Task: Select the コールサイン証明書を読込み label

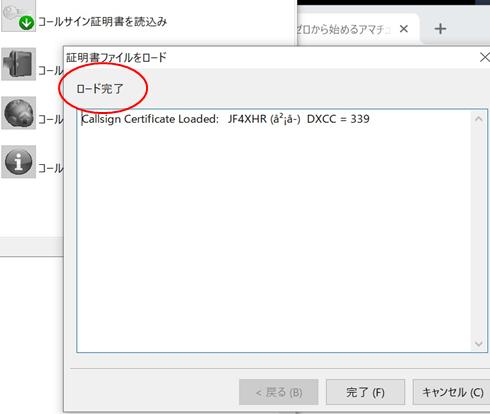Action: coord(102,22)
